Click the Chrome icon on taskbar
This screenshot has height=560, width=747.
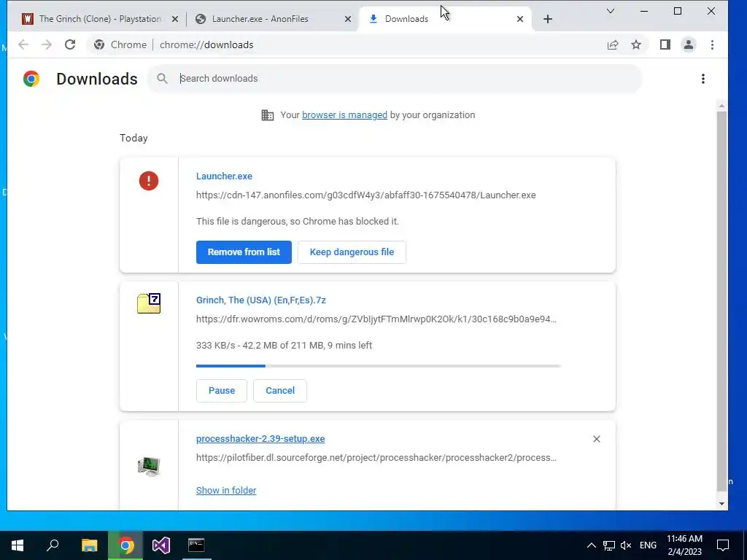125,545
